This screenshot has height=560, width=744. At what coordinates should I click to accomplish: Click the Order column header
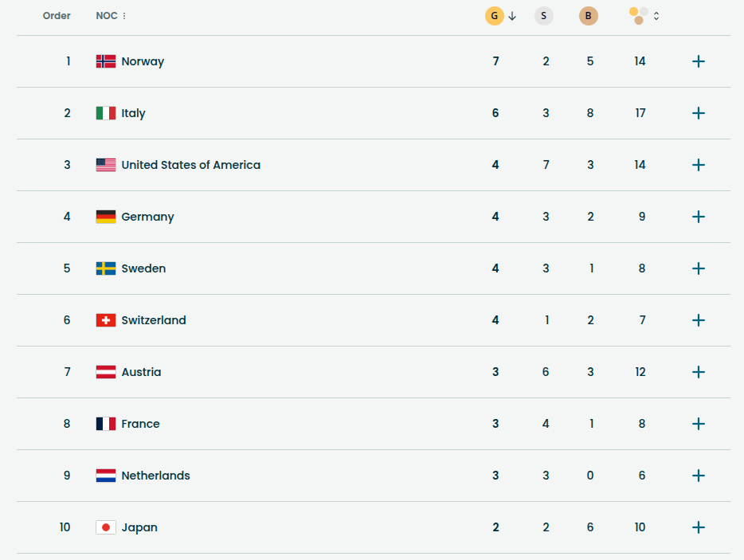tap(57, 16)
